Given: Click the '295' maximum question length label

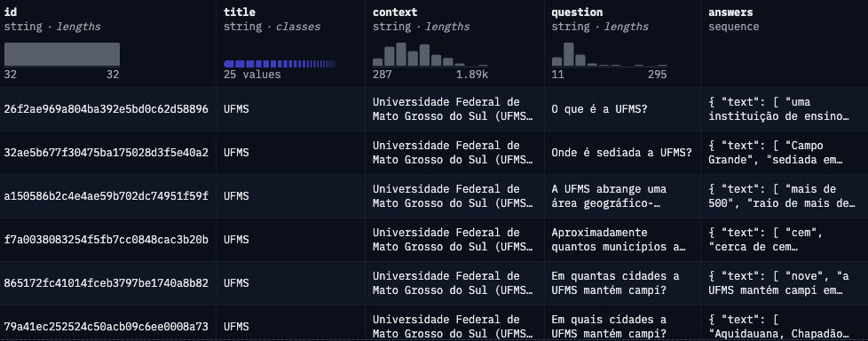Looking at the screenshot, I should point(657,75).
